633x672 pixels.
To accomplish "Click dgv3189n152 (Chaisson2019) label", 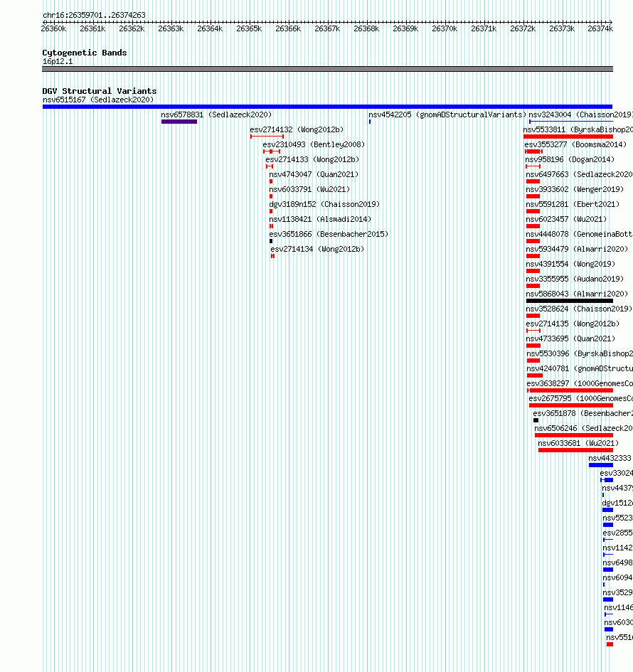I will point(324,205).
